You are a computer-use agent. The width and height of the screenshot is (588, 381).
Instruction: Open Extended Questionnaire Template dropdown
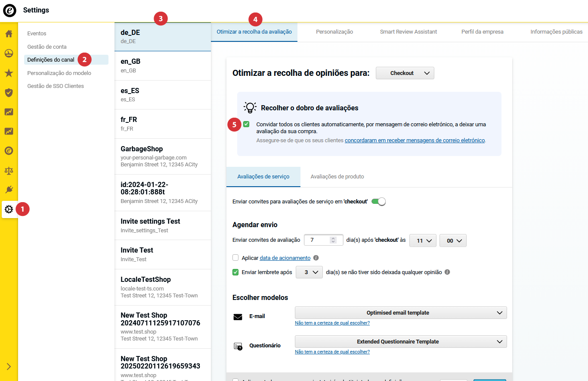pyautogui.click(x=400, y=341)
